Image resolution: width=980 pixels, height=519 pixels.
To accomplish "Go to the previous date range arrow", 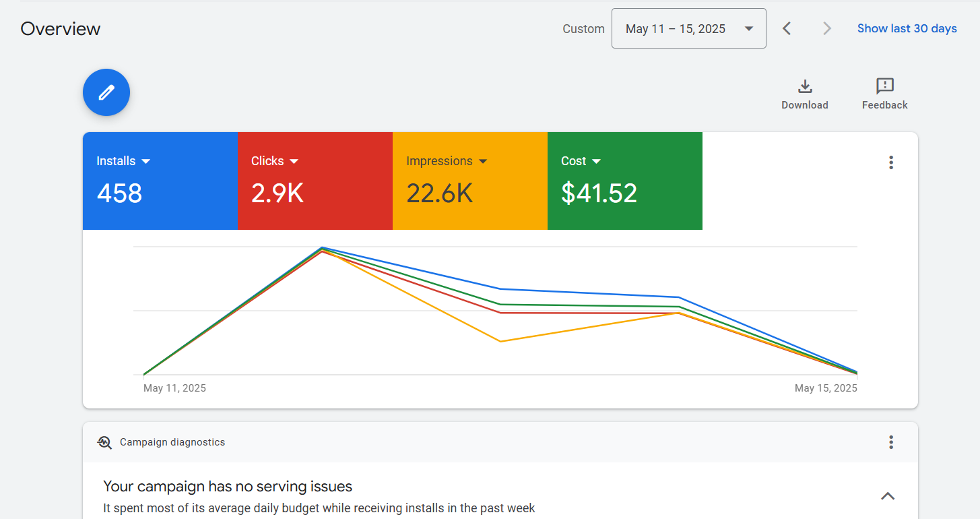I will tap(786, 28).
